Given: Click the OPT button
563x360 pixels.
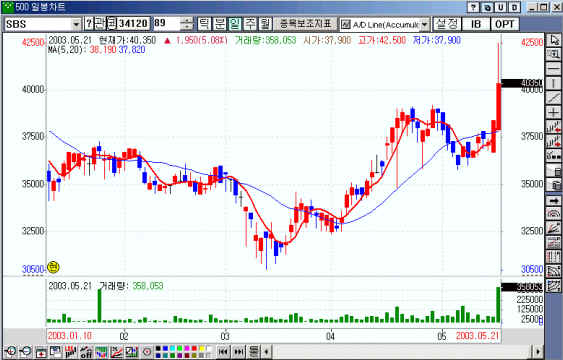Looking at the screenshot, I should (x=504, y=24).
